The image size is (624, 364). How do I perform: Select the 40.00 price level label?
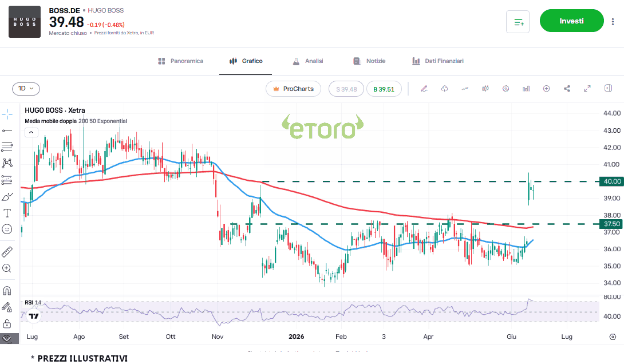(611, 181)
